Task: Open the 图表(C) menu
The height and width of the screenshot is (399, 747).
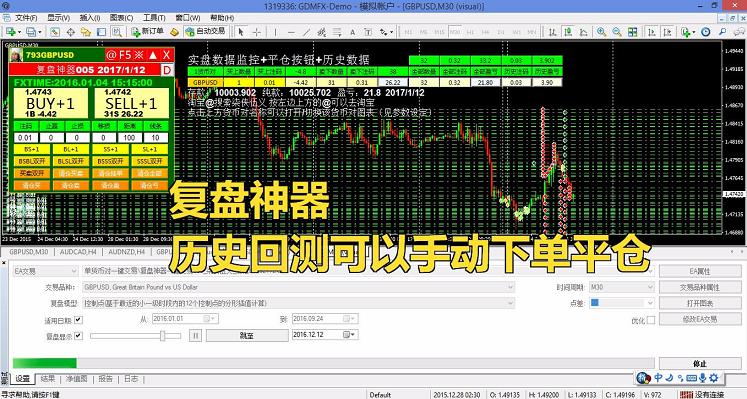Action: (121, 18)
